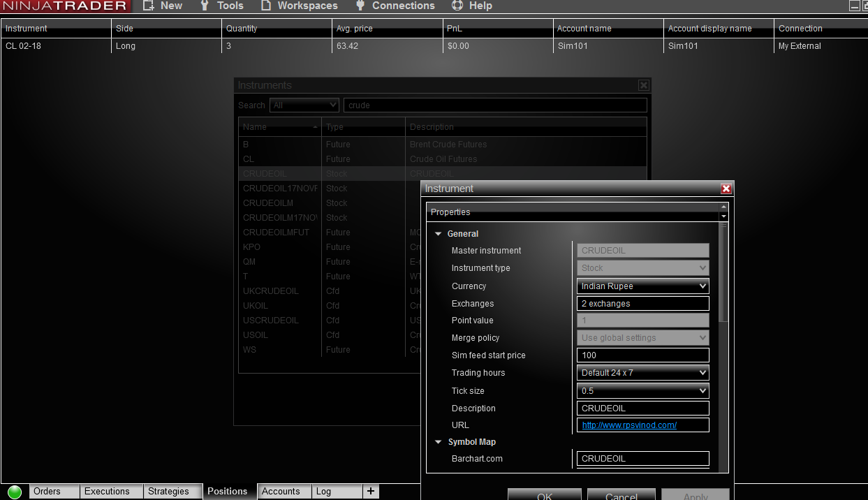Image resolution: width=868 pixels, height=500 pixels.
Task: Click the Exchanges field
Action: tap(643, 304)
